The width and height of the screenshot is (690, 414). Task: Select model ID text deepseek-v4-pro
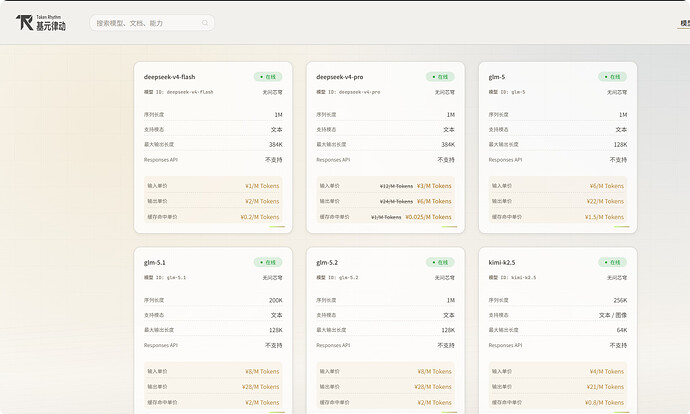click(360, 92)
